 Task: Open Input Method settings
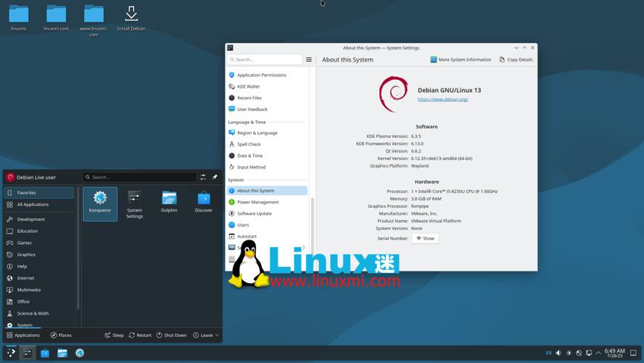pyautogui.click(x=267, y=167)
